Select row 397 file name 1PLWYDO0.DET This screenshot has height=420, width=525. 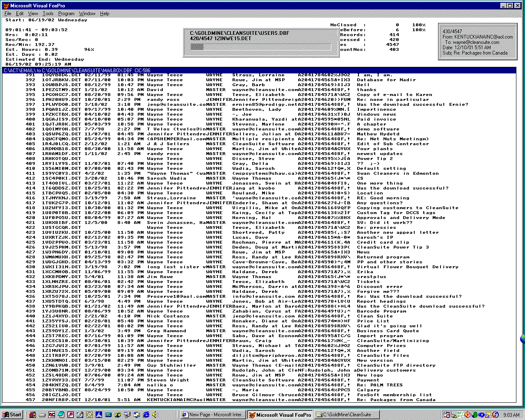tap(62, 105)
